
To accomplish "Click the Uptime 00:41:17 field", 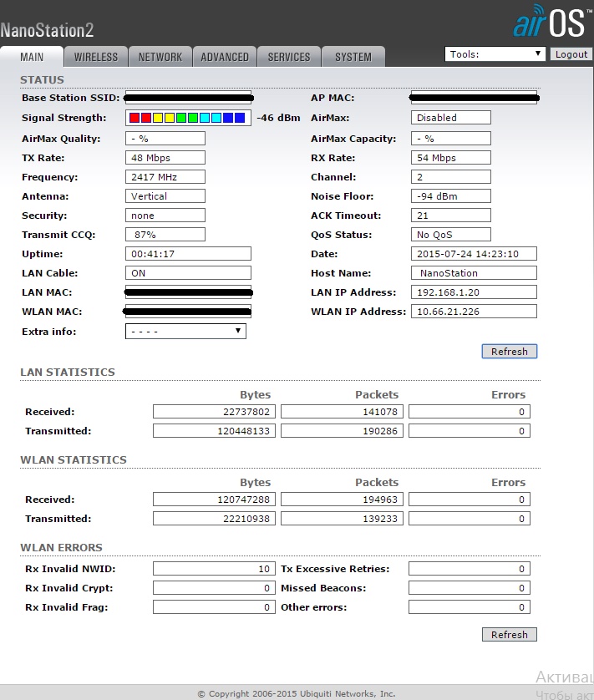I will click(x=188, y=254).
